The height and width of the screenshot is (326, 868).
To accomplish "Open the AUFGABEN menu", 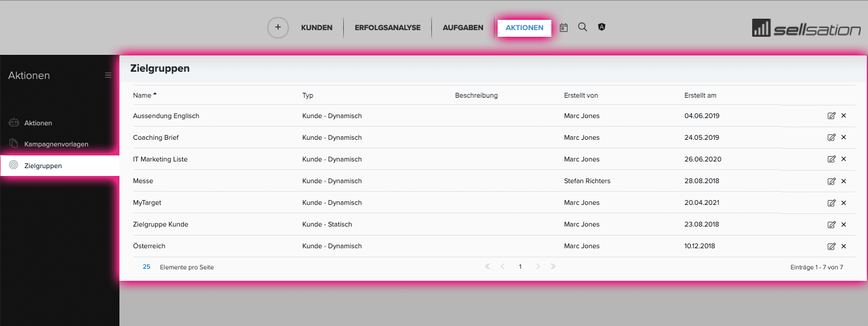I will click(463, 28).
